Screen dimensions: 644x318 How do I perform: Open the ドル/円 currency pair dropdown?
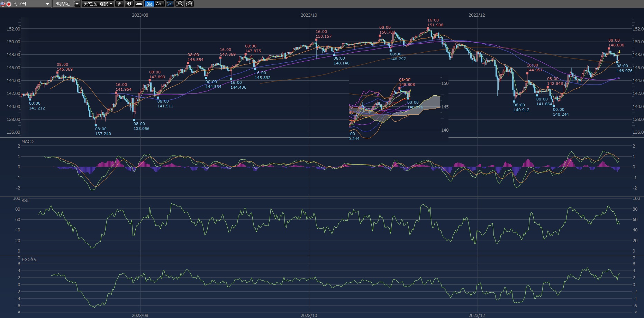47,4
